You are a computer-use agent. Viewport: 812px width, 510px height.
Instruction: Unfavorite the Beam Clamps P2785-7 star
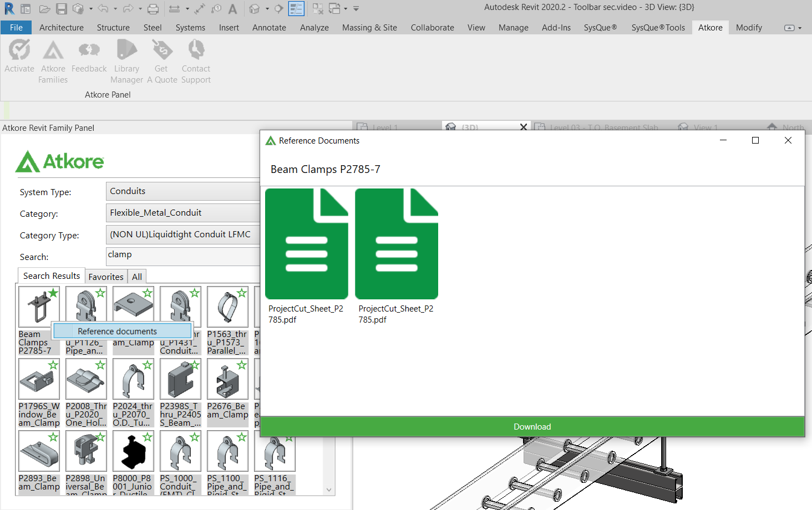[53, 293]
